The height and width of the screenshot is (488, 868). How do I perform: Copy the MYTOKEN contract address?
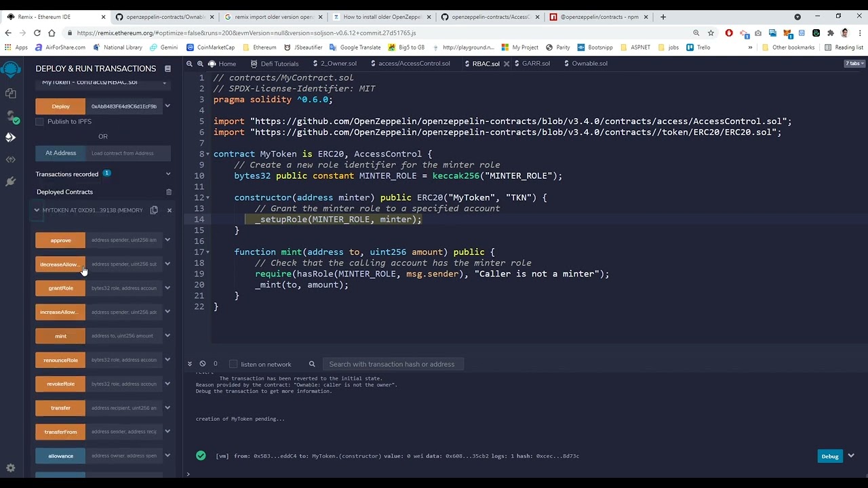(x=154, y=210)
